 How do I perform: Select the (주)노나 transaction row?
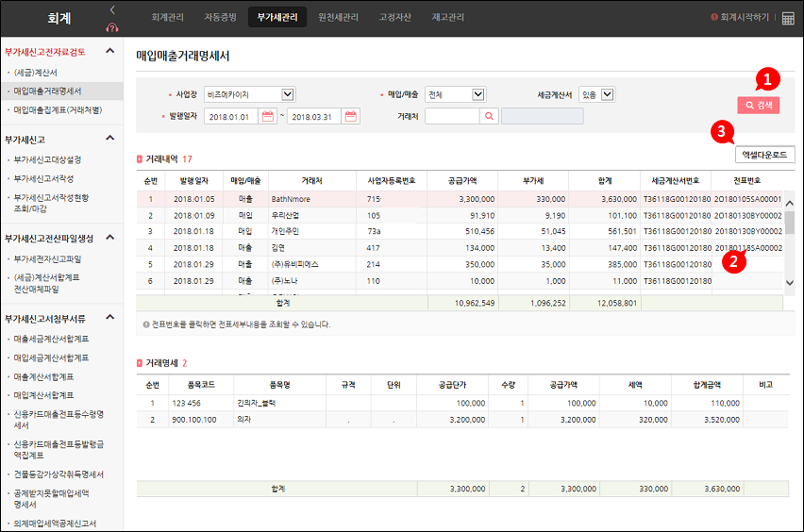[460, 281]
